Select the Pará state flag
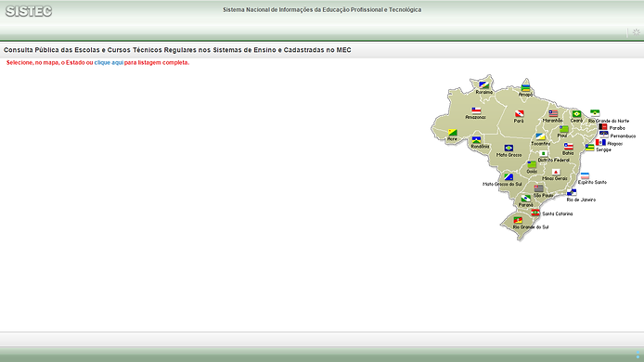The image size is (644, 362). tap(519, 114)
